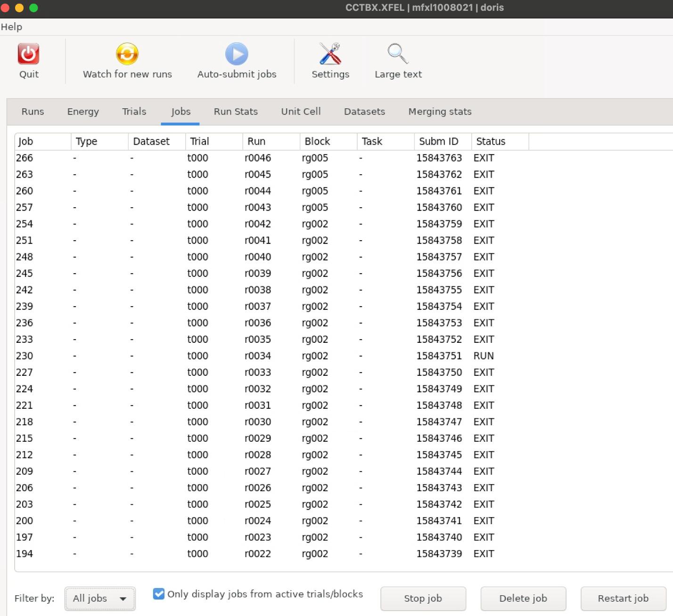The width and height of the screenshot is (673, 616).
Task: Sort by the Subm ID column header
Action: tap(443, 141)
